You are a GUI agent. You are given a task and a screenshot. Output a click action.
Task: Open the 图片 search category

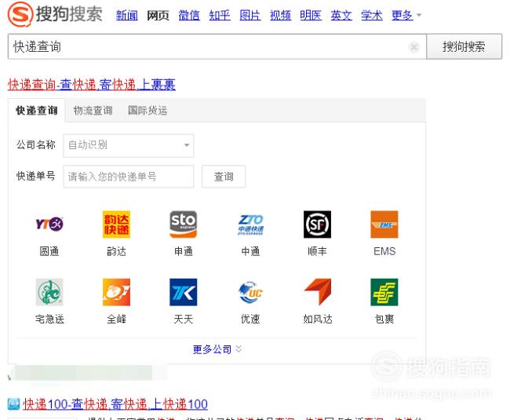250,15
